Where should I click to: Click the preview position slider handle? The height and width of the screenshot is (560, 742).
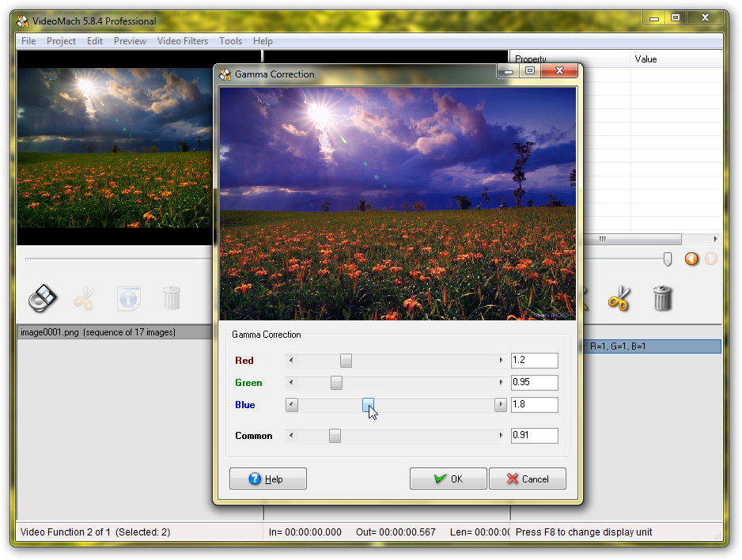(x=668, y=259)
